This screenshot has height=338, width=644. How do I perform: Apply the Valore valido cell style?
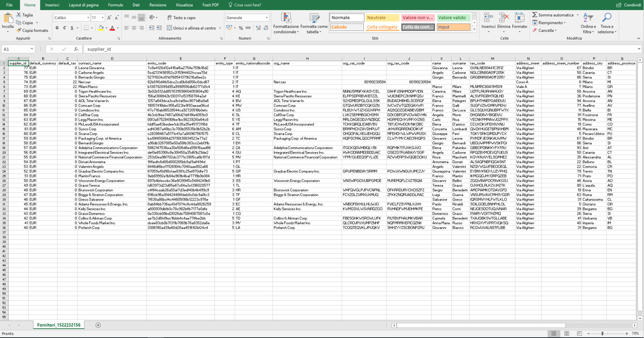(453, 18)
